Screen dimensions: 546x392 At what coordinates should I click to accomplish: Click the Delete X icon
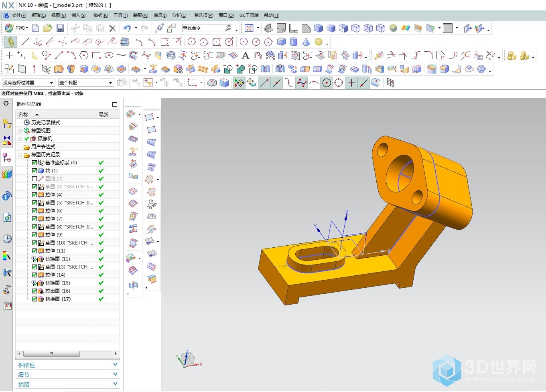pos(112,28)
